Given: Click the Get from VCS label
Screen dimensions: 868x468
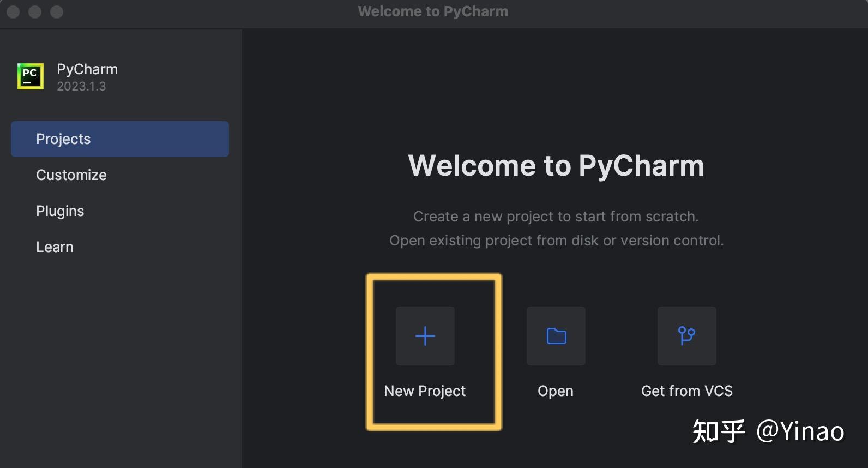Looking at the screenshot, I should pos(687,391).
